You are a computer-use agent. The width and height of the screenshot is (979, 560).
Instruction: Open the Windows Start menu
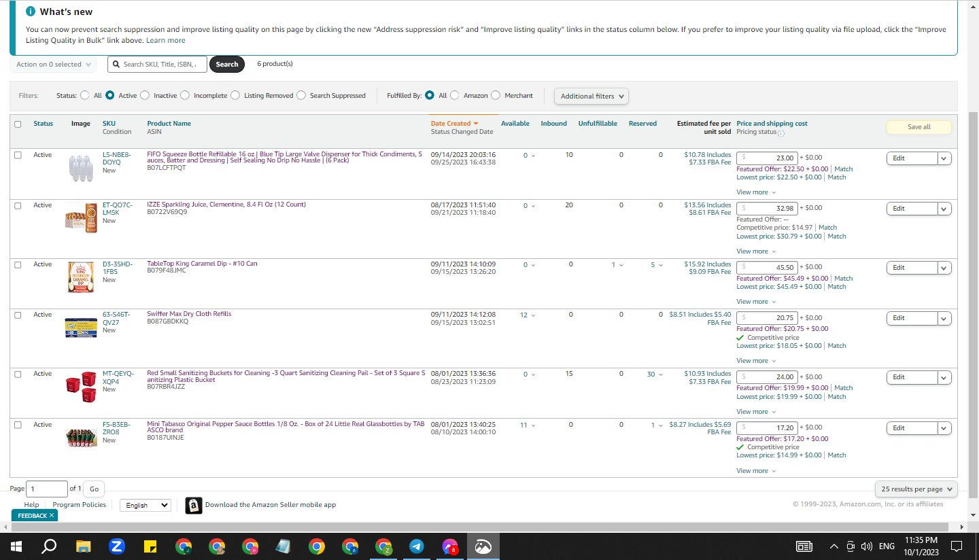click(16, 546)
